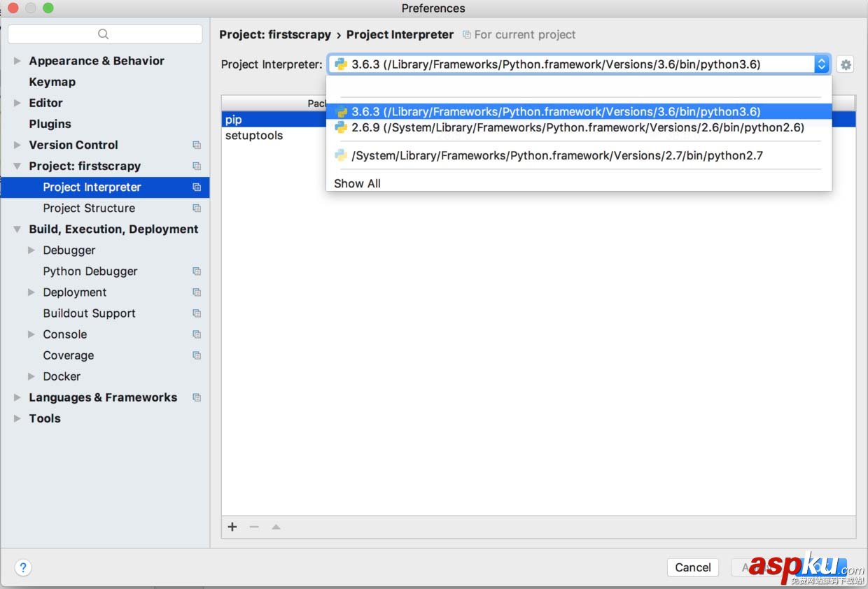Select Show All in interpreter list

(579, 183)
